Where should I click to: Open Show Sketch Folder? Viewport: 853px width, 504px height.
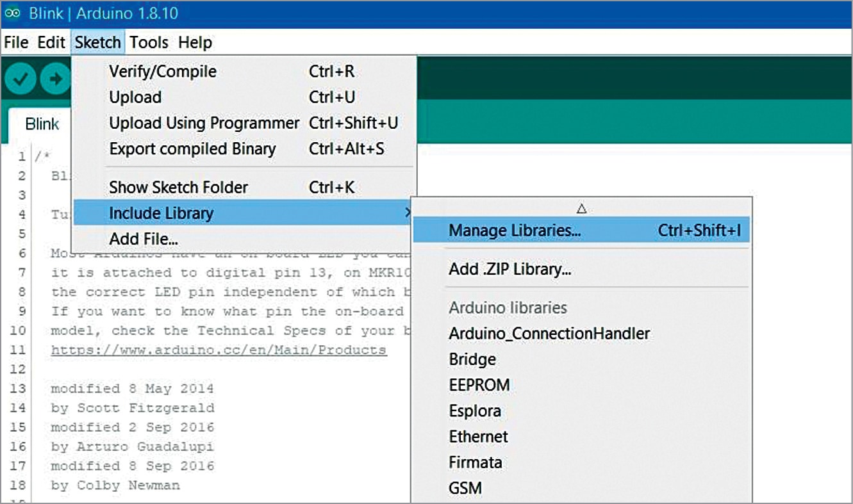(x=178, y=188)
